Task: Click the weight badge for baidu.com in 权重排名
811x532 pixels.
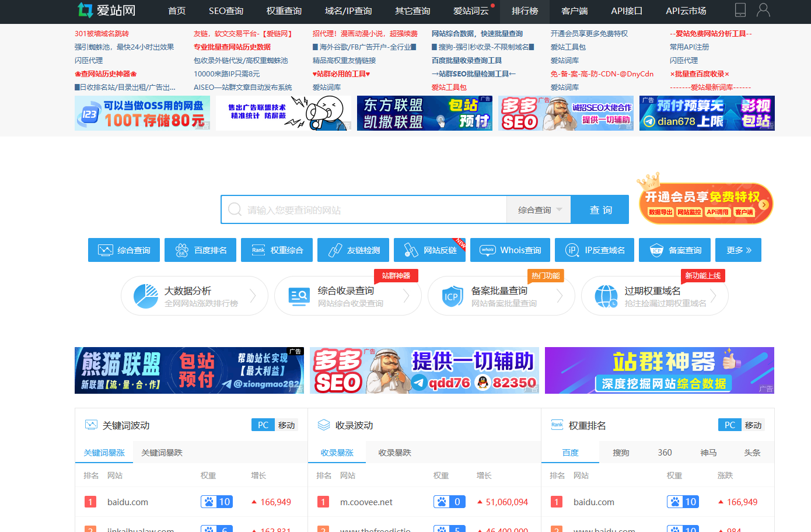Action: [x=683, y=502]
